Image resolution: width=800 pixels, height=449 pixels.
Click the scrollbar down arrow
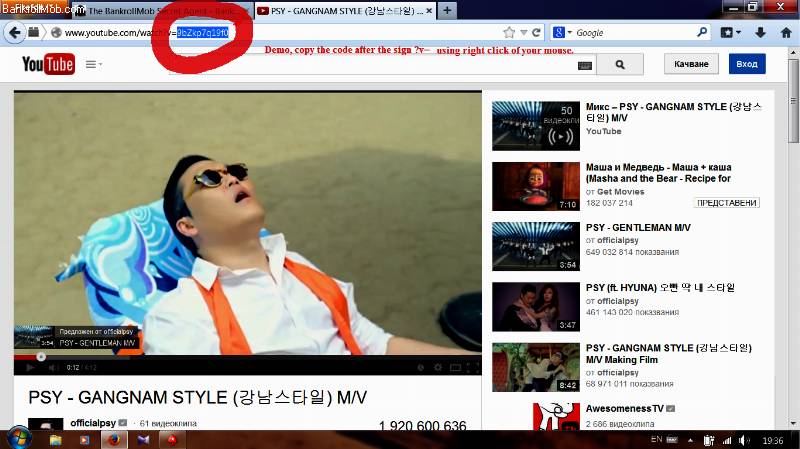pos(793,423)
